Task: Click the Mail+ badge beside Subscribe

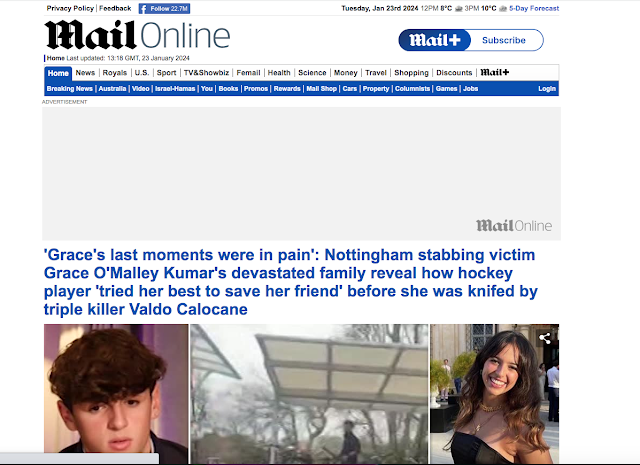Action: [435, 40]
